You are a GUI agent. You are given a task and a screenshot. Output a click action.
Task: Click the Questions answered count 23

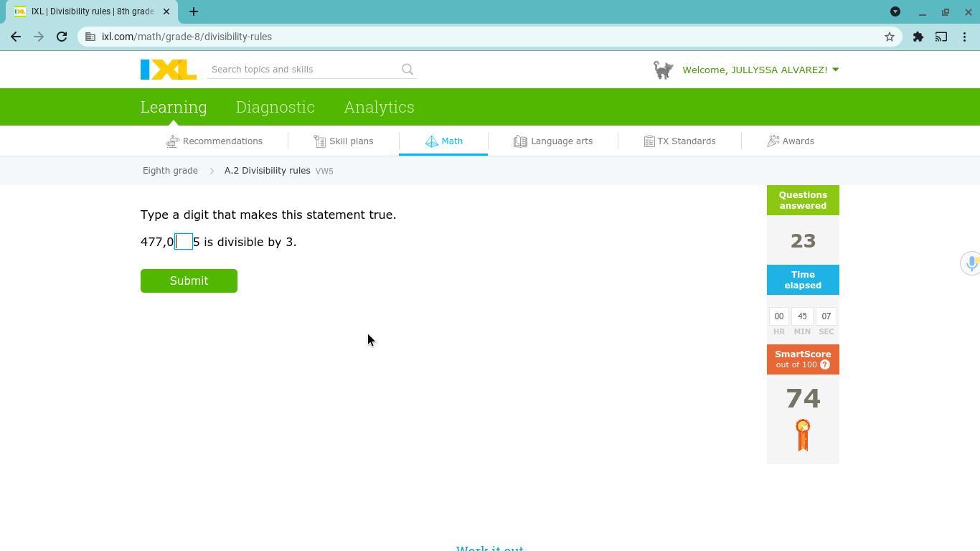(803, 241)
